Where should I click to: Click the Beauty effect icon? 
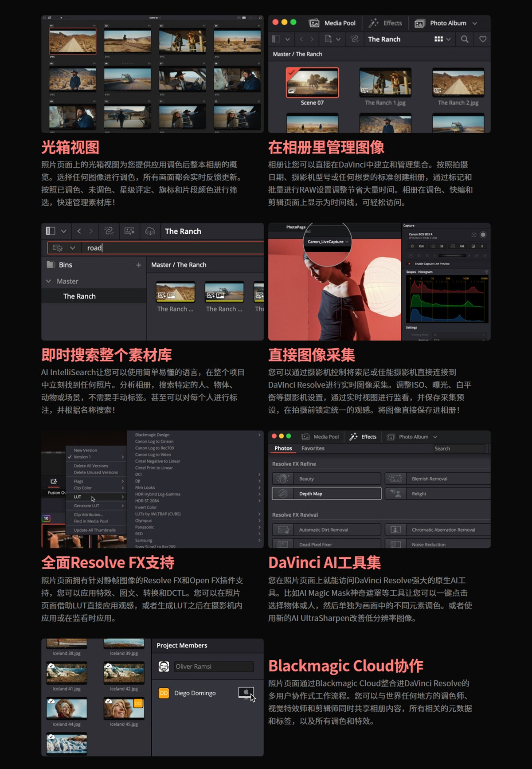(x=283, y=479)
